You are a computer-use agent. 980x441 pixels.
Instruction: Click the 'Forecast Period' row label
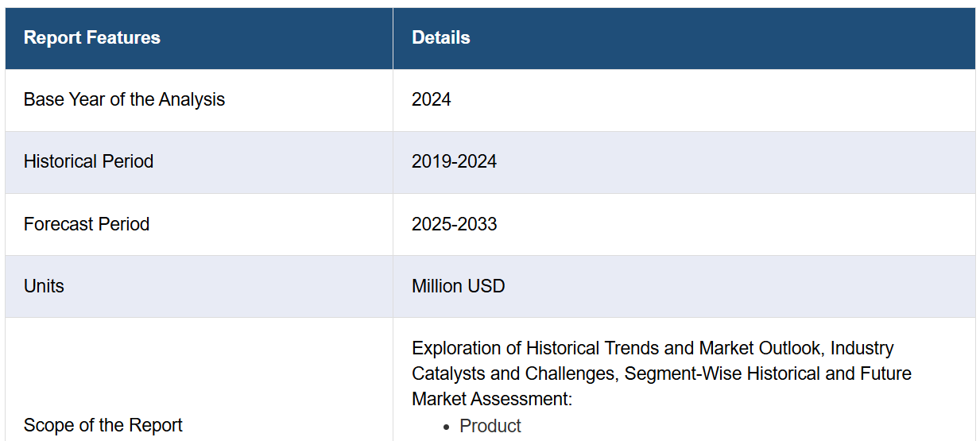[x=87, y=224]
